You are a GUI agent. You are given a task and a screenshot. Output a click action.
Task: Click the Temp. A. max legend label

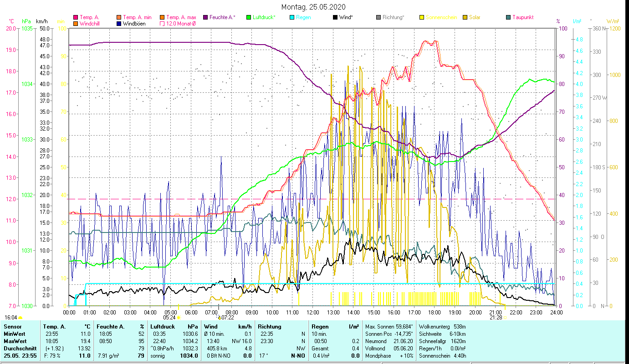coord(181,18)
